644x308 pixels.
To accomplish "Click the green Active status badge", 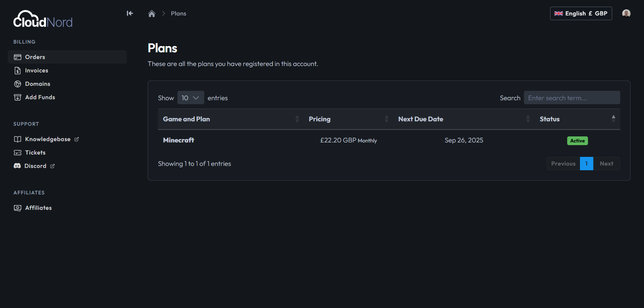I will pyautogui.click(x=577, y=141).
